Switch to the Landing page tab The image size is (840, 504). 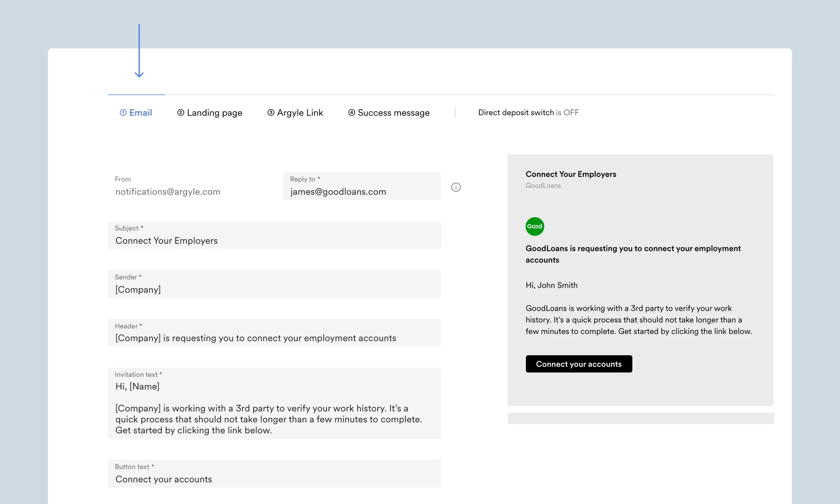coord(210,113)
